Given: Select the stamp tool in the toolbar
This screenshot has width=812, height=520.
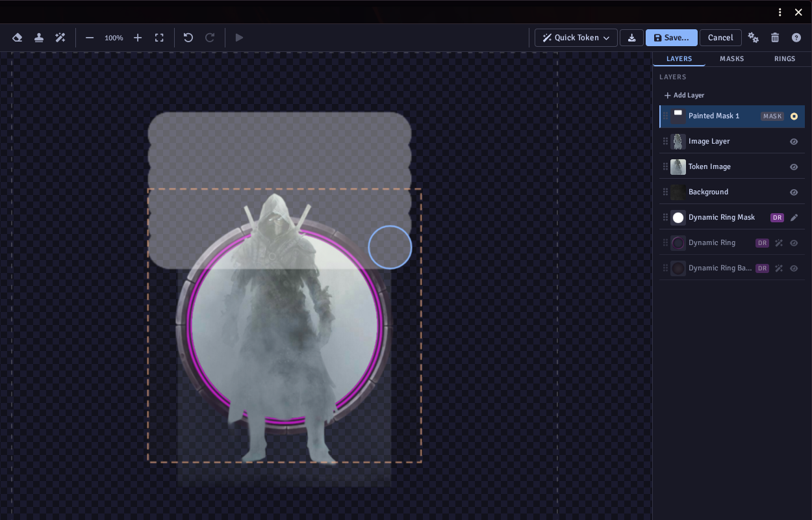Looking at the screenshot, I should 39,38.
